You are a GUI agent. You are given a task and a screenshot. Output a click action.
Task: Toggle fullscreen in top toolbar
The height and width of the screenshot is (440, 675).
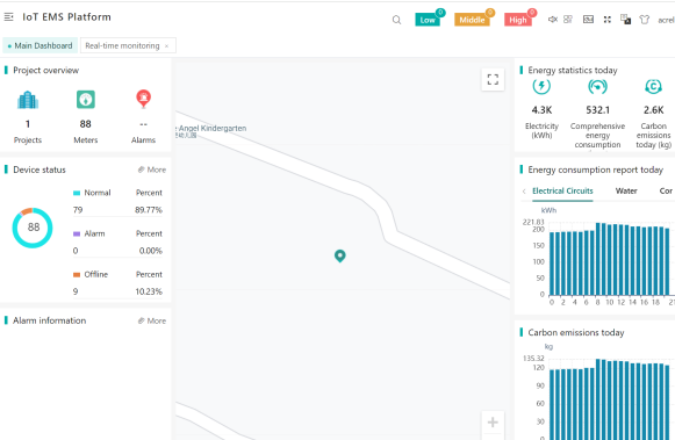point(607,19)
